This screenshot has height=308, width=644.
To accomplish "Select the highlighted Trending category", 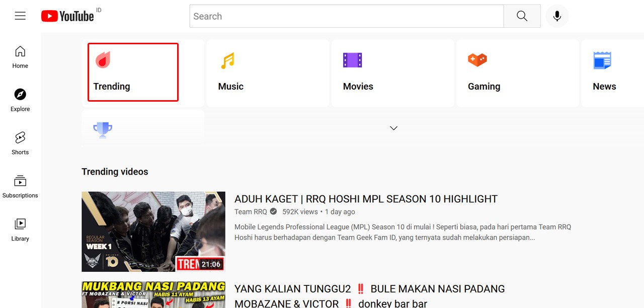I will (132, 72).
